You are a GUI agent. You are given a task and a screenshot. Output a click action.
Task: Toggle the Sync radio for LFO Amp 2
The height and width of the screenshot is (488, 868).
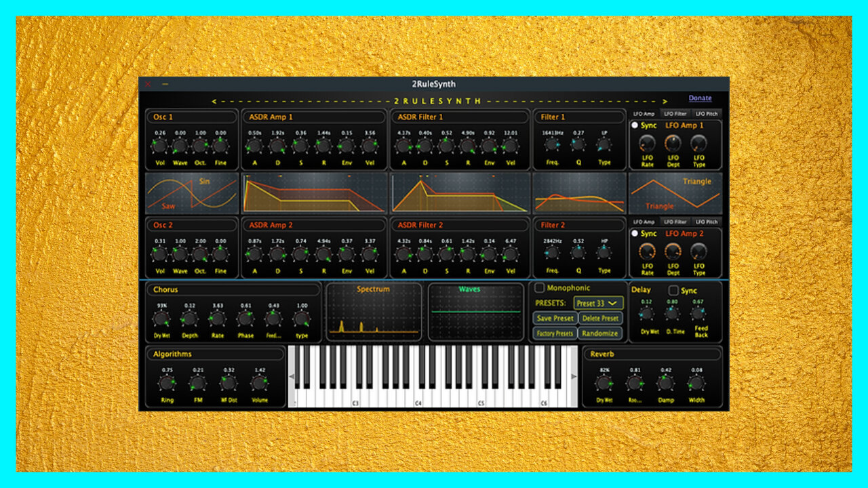tap(635, 233)
